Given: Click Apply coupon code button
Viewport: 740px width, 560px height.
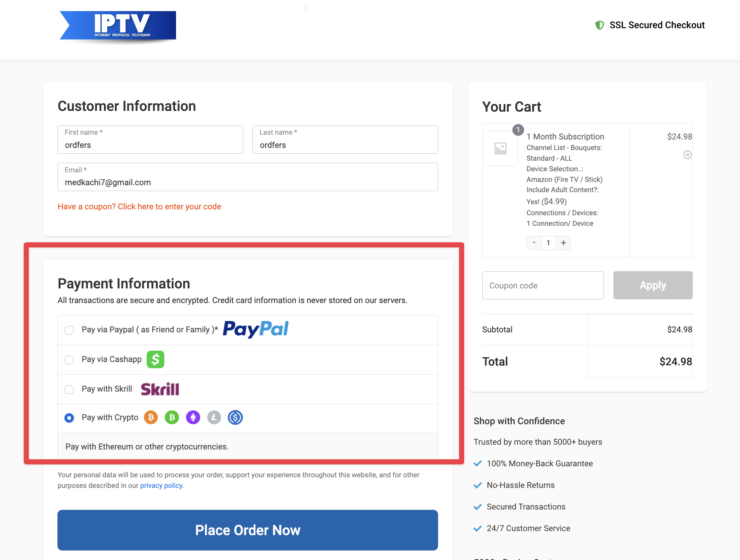Looking at the screenshot, I should click(653, 285).
